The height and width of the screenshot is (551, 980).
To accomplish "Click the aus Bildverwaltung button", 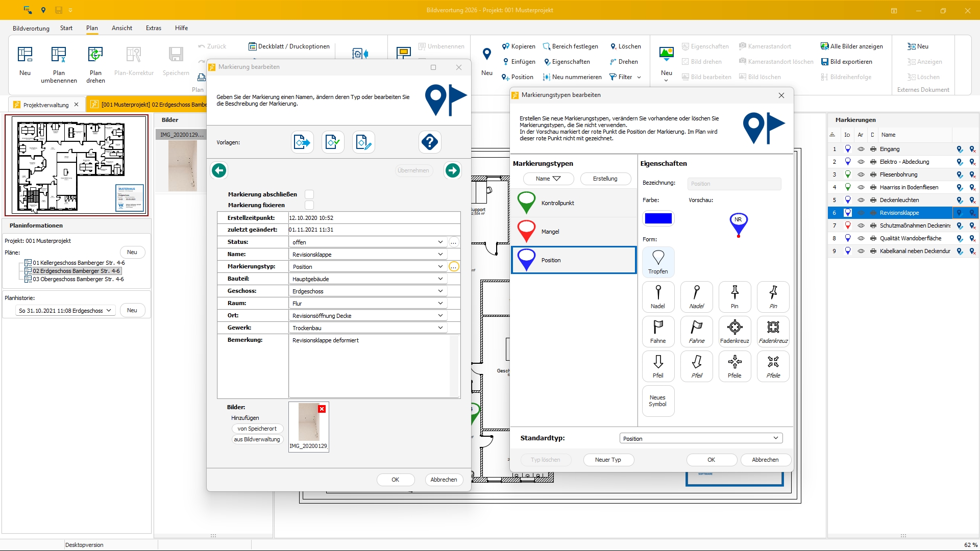I will [257, 439].
